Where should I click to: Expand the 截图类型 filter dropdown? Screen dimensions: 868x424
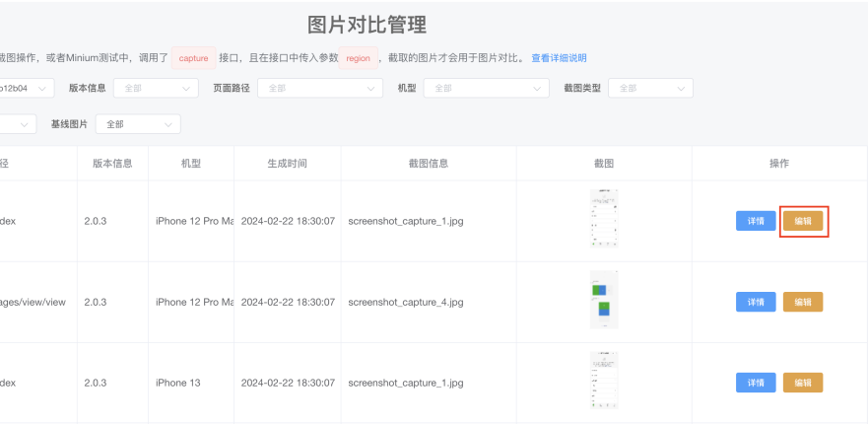650,88
